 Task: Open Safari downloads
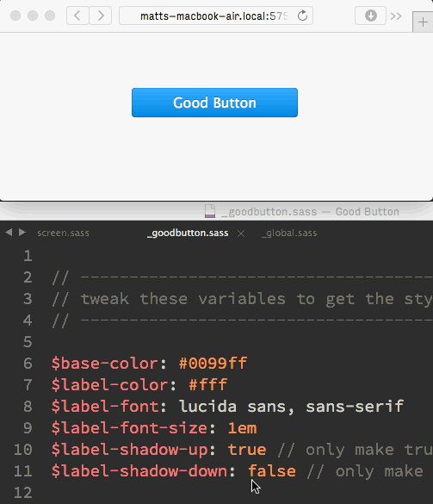tap(371, 16)
